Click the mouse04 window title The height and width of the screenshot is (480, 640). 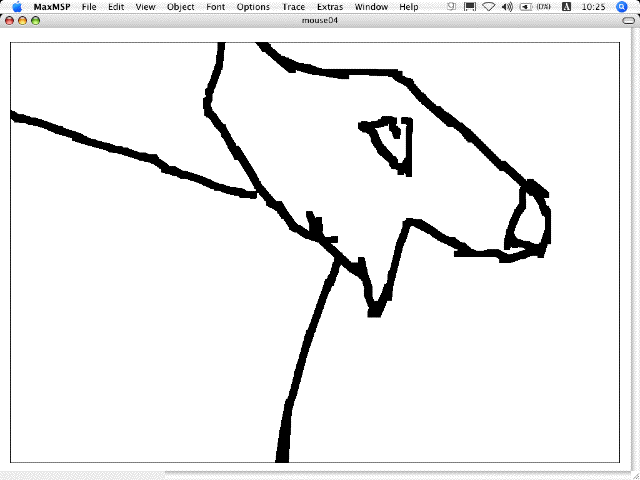pos(320,20)
